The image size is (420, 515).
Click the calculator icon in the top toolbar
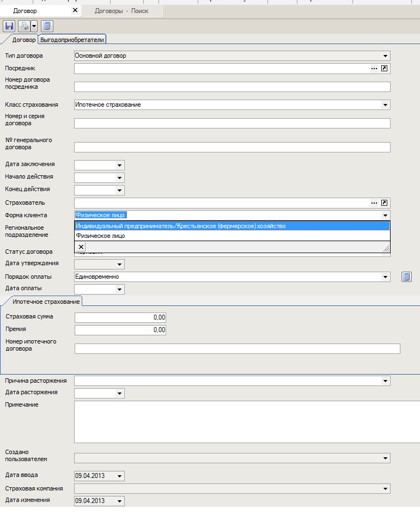pyautogui.click(x=47, y=26)
